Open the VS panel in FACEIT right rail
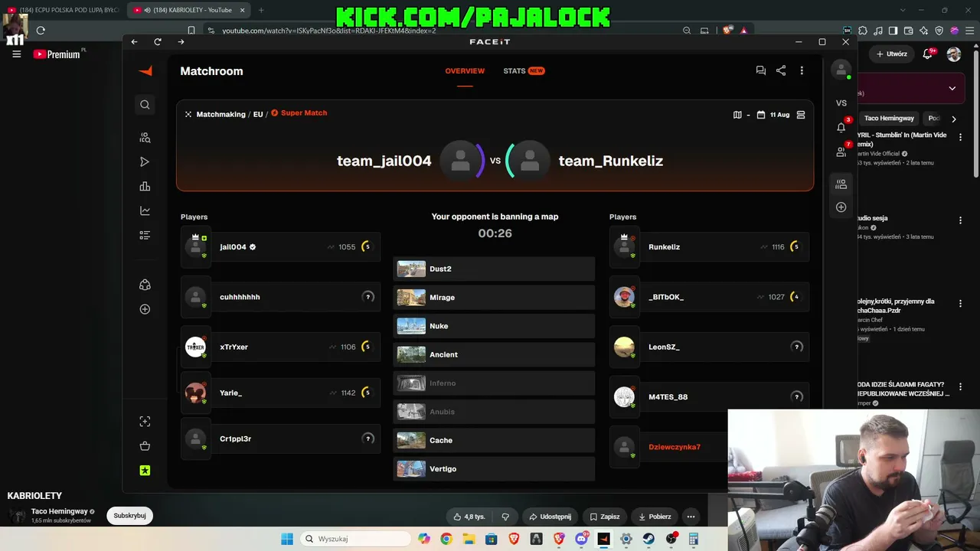980x551 pixels. pos(841,103)
